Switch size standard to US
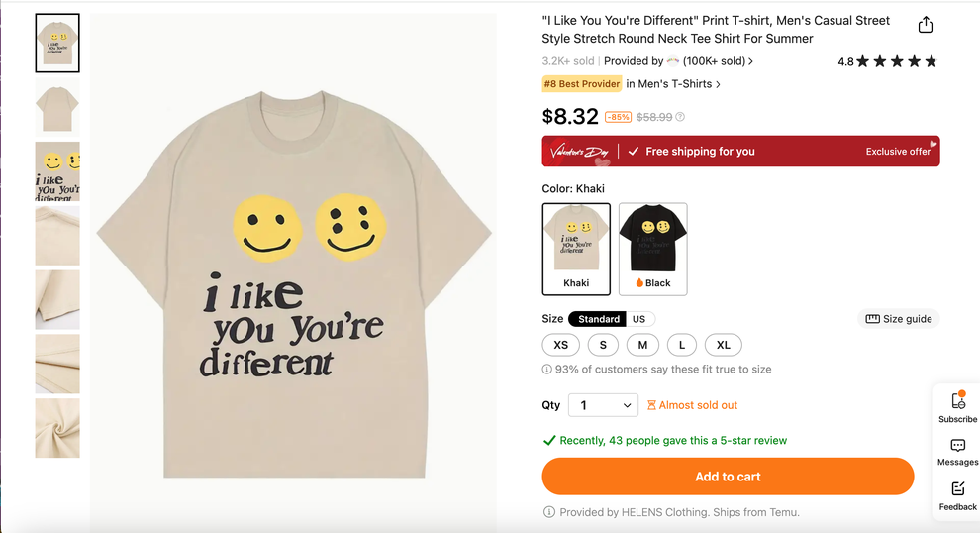Screen dimensions: 980x533 pyautogui.click(x=638, y=319)
